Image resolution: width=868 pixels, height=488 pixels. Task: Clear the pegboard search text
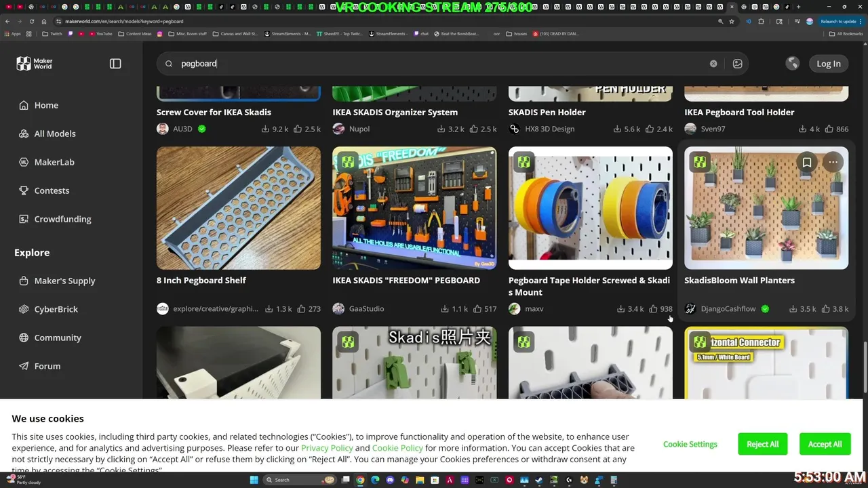(713, 64)
